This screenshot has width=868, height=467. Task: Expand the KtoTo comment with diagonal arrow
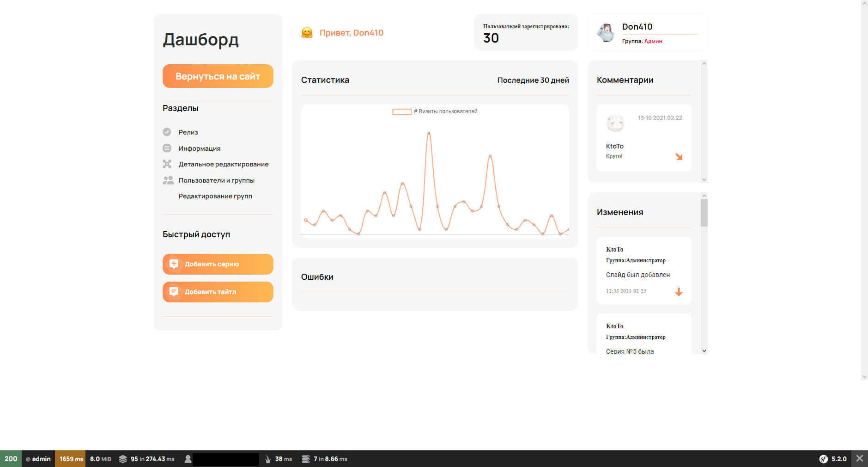[x=679, y=157]
